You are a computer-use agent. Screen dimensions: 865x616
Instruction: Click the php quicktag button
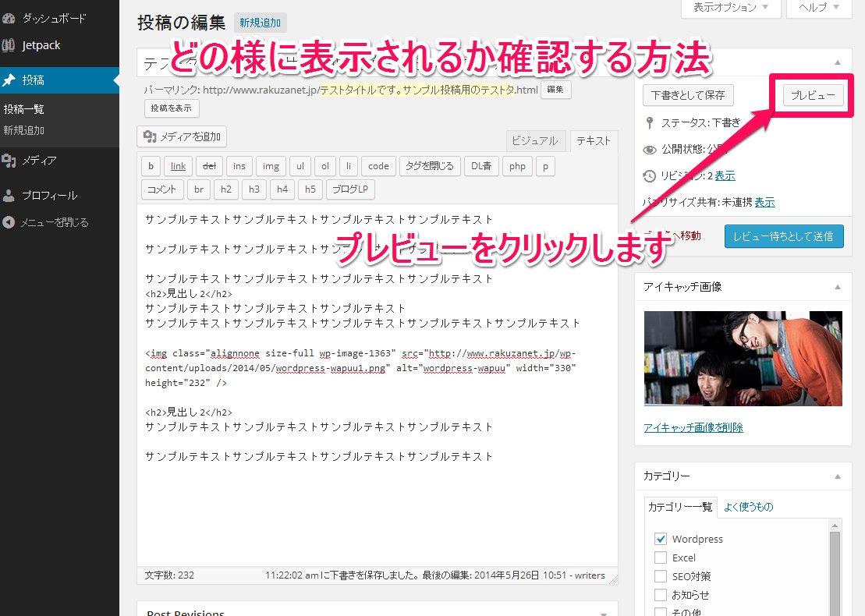(517, 166)
